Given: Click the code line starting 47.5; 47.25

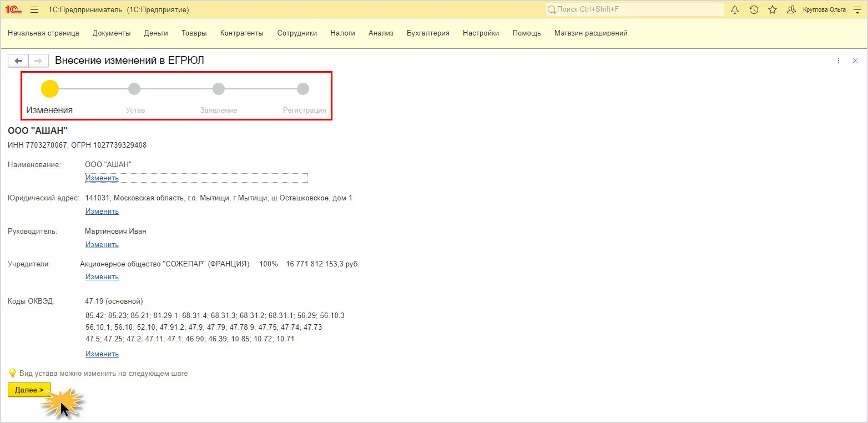Looking at the screenshot, I should 190,339.
